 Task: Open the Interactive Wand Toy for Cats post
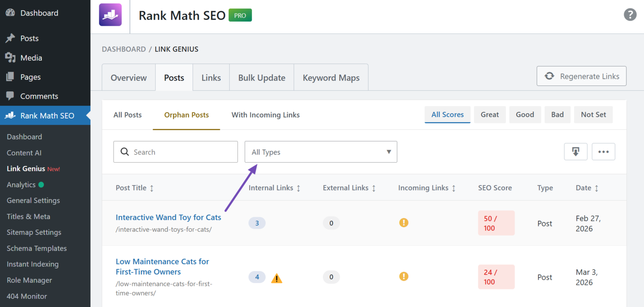(x=168, y=217)
